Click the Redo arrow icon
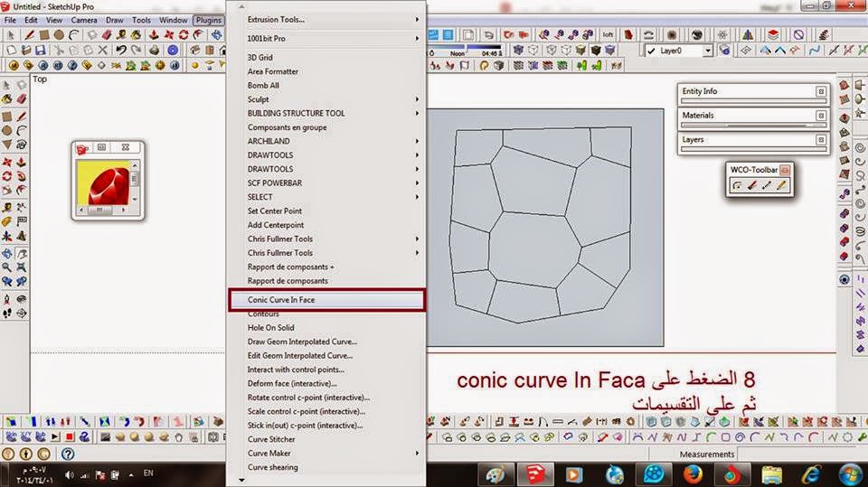Viewport: 868px width, 487px height. pyautogui.click(x=137, y=50)
